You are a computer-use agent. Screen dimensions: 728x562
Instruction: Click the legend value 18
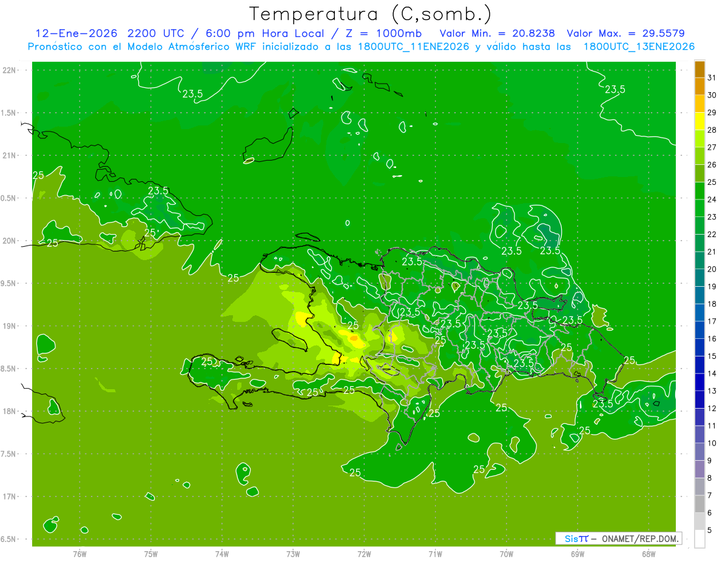712,304
